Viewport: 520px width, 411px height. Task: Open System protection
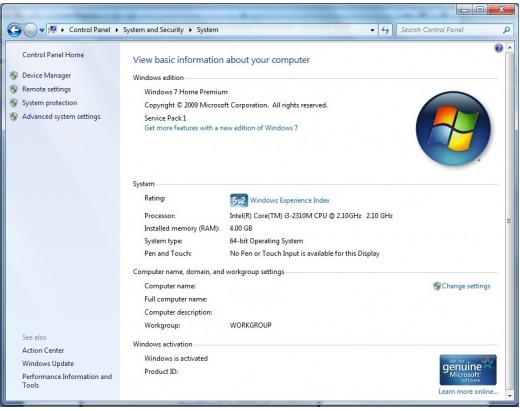coord(49,103)
